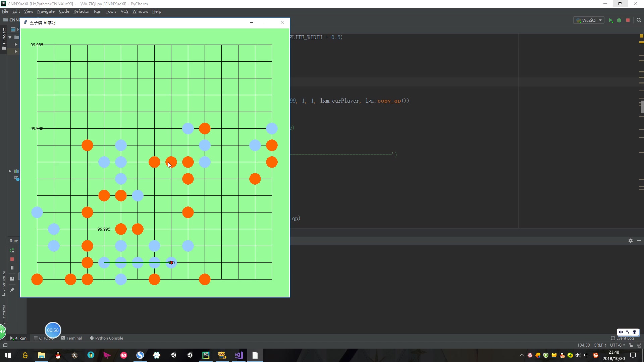Click the Rerun icon in Run panel
Screen dimensions: 644x362
click(12, 250)
